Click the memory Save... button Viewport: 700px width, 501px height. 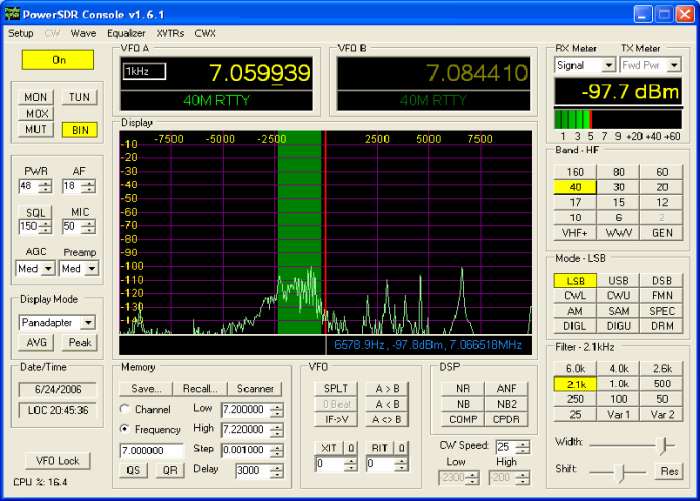click(x=146, y=388)
